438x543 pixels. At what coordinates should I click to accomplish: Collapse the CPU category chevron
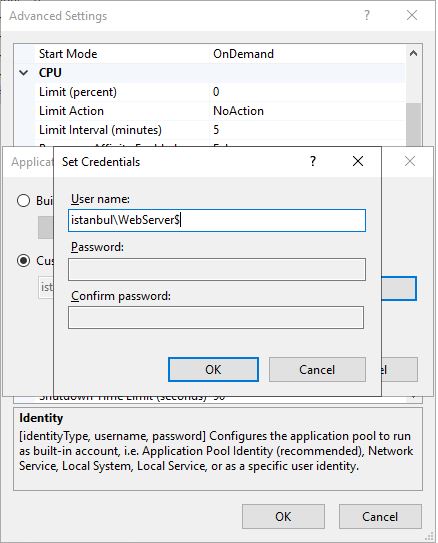pyautogui.click(x=24, y=73)
